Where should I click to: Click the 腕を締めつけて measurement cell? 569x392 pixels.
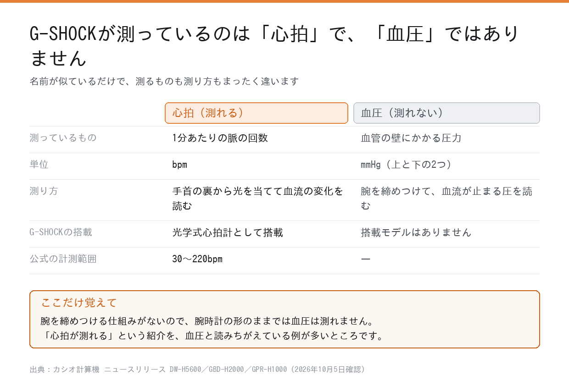(x=446, y=199)
